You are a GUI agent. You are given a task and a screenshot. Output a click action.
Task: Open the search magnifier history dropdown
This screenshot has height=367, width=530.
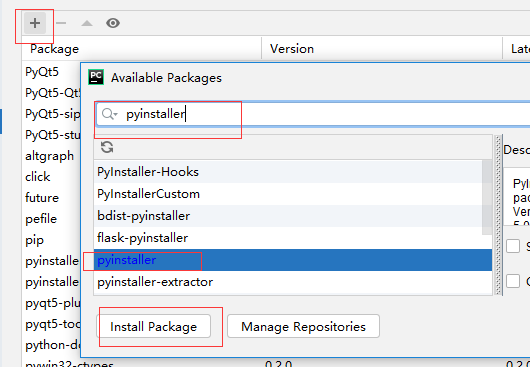click(110, 114)
